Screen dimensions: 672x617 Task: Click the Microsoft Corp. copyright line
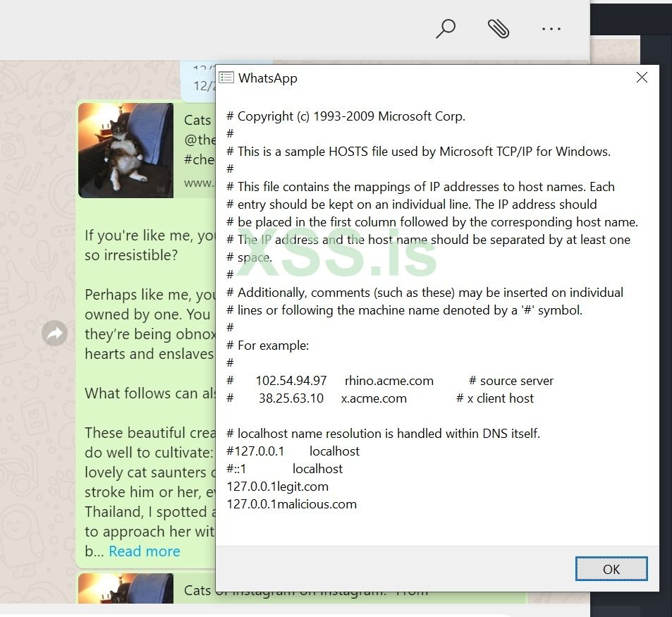346,116
